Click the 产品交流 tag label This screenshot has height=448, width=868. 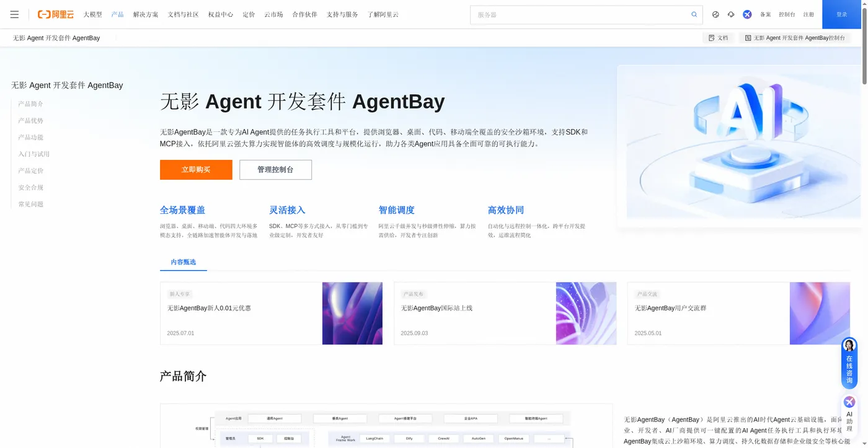click(647, 294)
